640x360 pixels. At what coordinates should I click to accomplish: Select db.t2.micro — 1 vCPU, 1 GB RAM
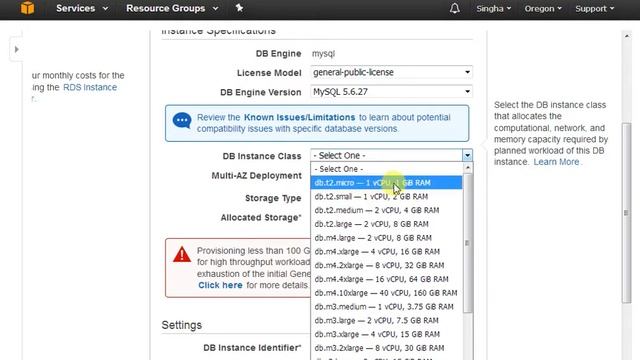tap(387, 183)
